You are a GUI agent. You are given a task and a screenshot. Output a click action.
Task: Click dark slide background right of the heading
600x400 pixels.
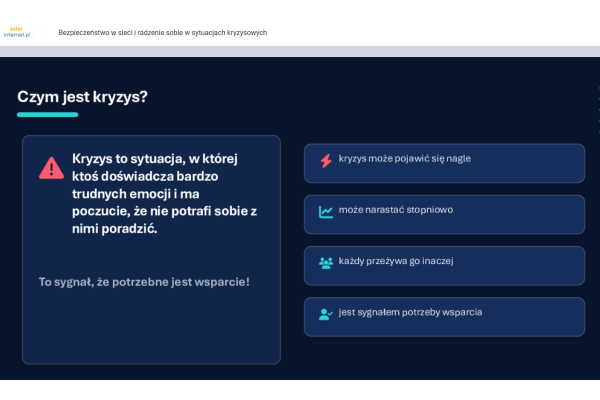pos(400,97)
